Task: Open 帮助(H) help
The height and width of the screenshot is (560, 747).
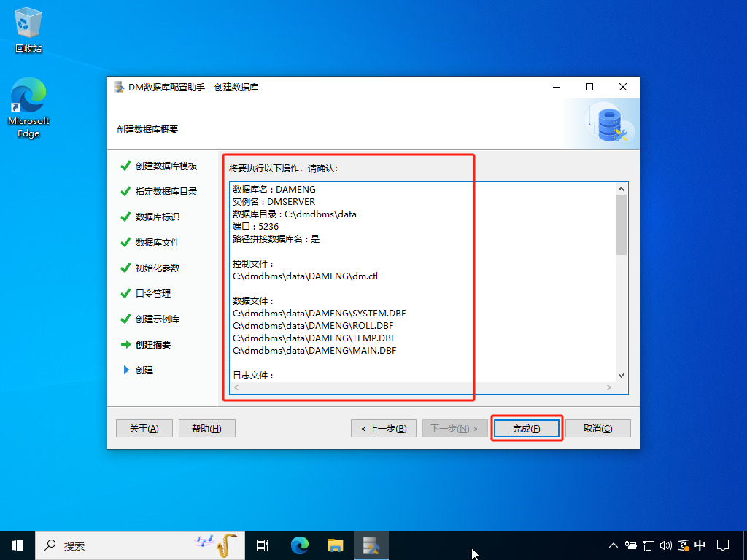Action: click(x=206, y=429)
